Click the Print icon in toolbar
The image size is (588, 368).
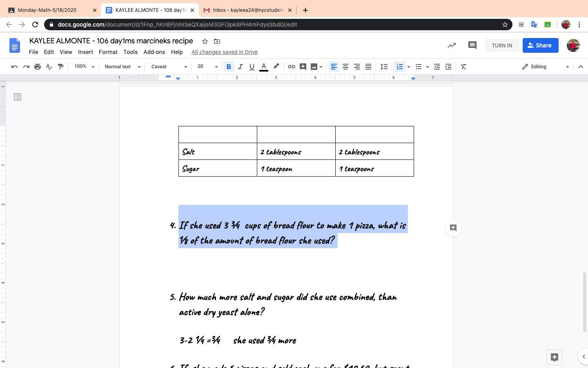38,67
